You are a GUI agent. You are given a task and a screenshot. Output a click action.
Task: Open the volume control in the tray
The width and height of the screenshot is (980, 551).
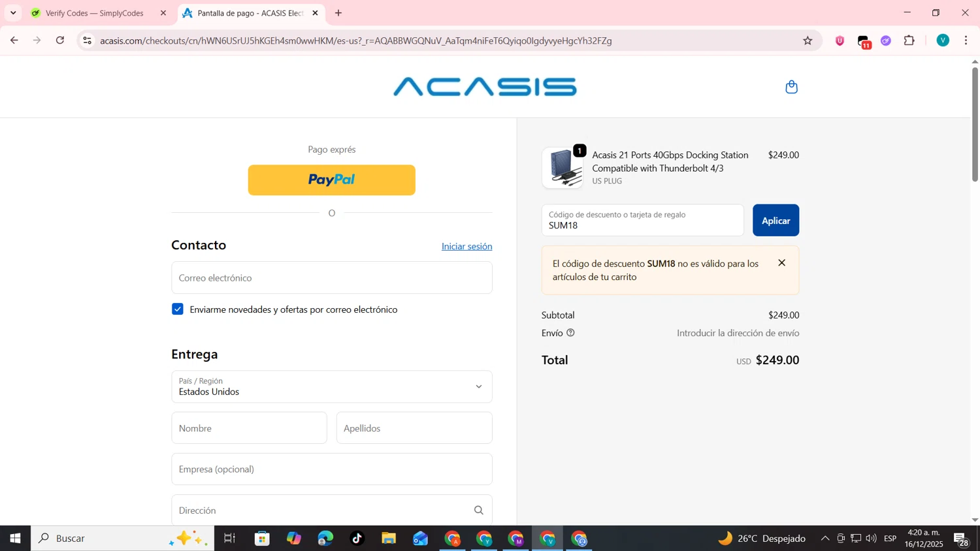871,539
